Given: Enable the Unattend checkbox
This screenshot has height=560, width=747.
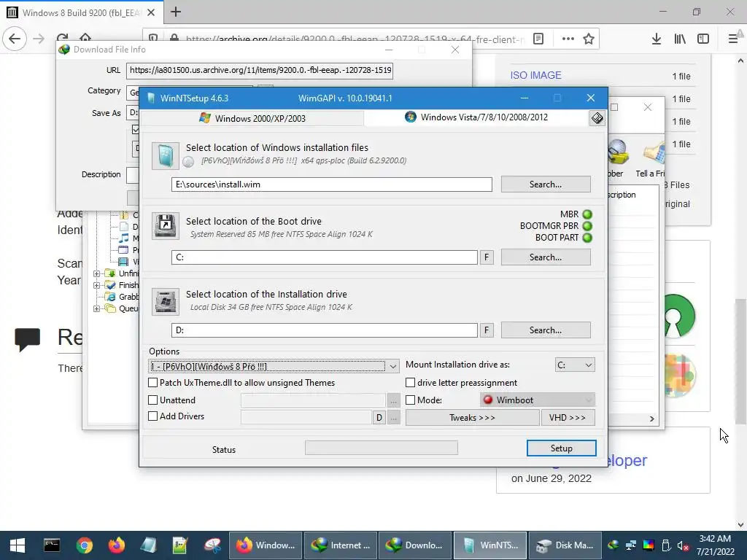Looking at the screenshot, I should [153, 400].
